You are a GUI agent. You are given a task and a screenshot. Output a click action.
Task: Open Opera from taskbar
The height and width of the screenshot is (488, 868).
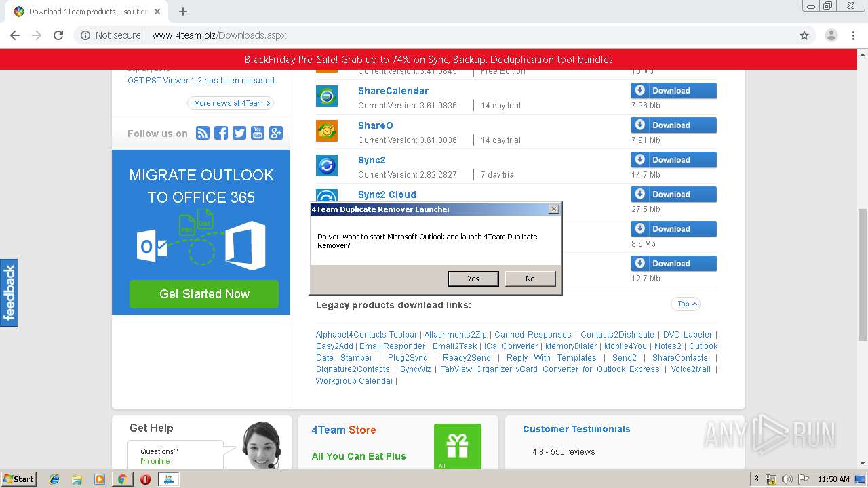pyautogui.click(x=145, y=479)
